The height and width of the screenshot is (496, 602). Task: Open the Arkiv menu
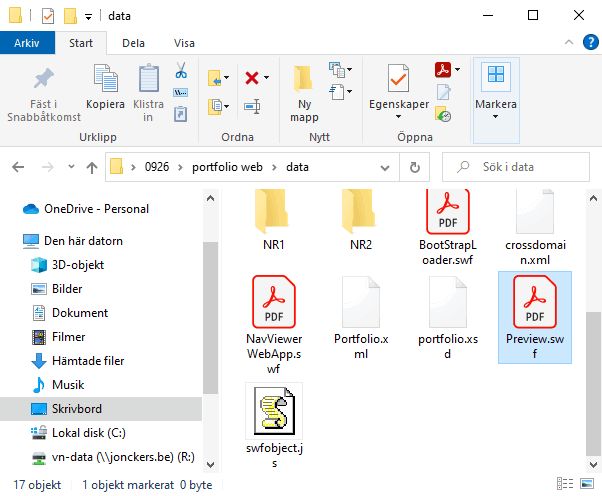pyautogui.click(x=27, y=43)
